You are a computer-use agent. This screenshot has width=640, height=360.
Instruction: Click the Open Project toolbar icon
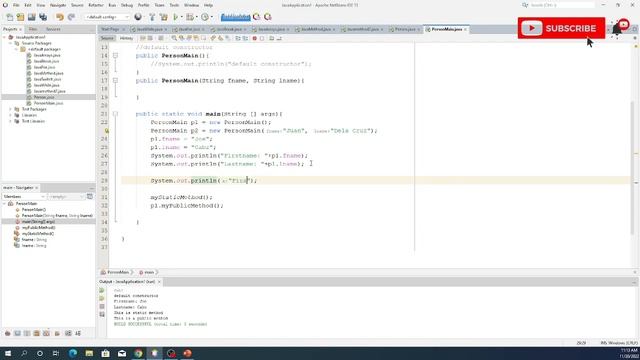tap(31, 17)
